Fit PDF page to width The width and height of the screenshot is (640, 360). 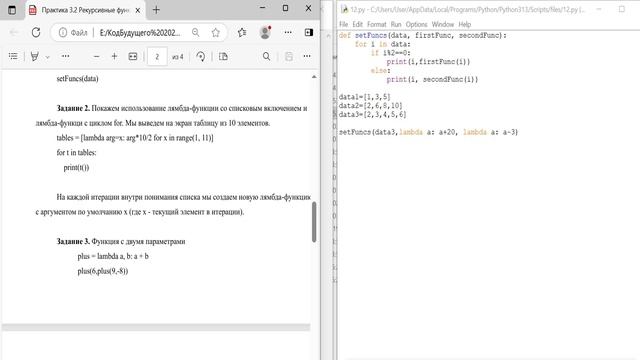tap(133, 56)
